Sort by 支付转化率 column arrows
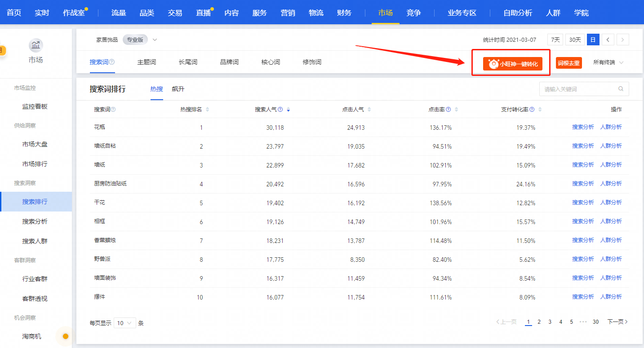 click(x=540, y=110)
